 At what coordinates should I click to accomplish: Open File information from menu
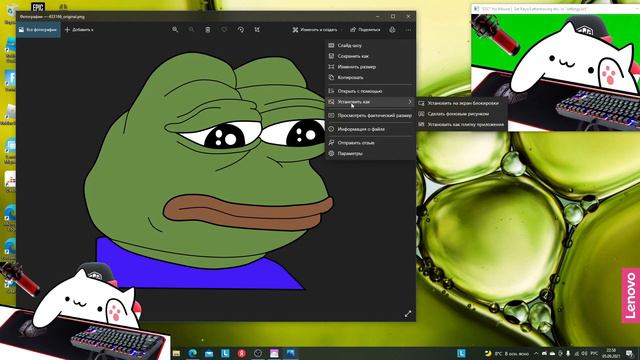(x=370, y=129)
